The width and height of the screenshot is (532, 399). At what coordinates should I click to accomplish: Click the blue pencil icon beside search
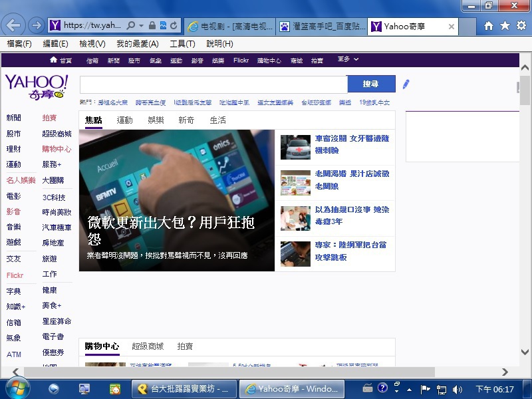click(406, 84)
